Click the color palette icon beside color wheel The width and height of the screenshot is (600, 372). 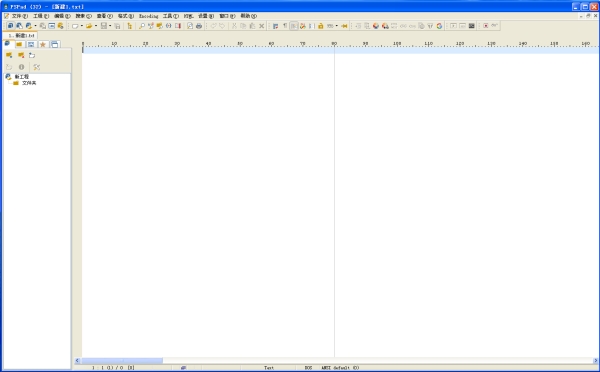[385, 26]
